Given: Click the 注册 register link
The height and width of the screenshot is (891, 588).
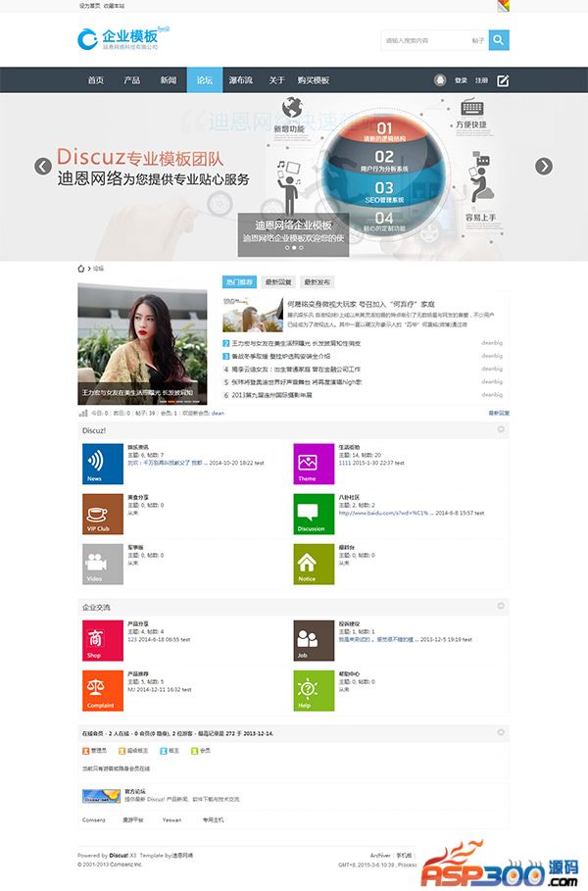Looking at the screenshot, I should coord(482,80).
